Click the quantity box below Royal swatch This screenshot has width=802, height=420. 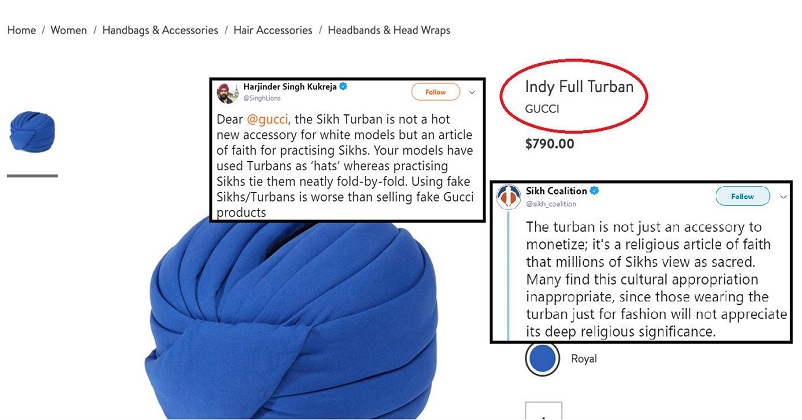click(x=544, y=411)
